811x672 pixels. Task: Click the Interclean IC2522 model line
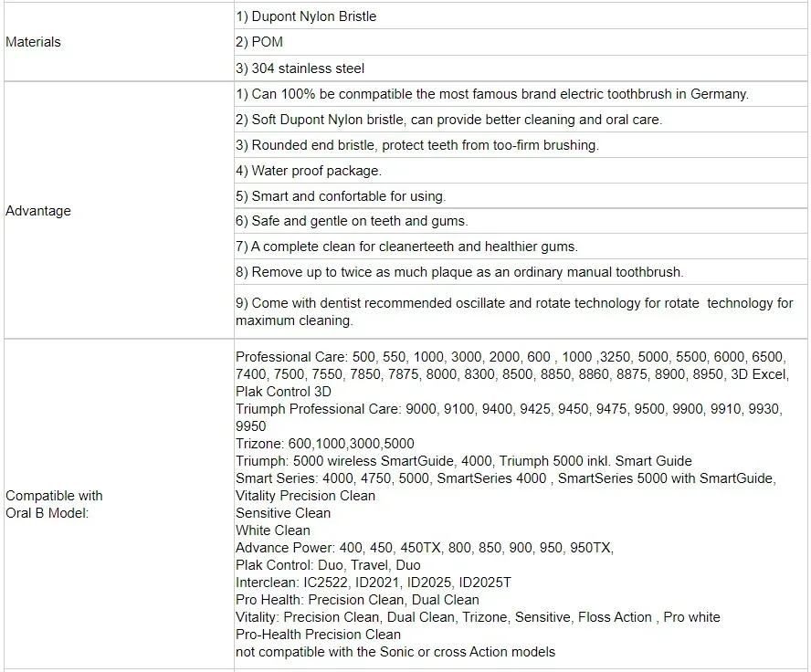coord(374,583)
